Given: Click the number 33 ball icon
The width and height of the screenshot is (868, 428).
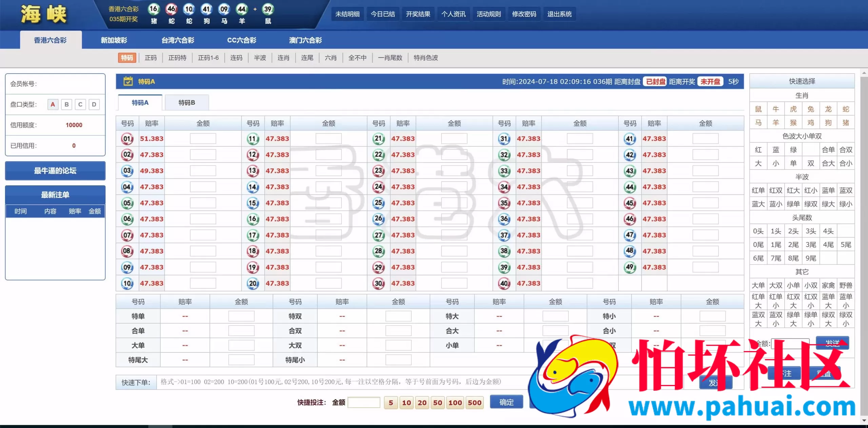Looking at the screenshot, I should 504,171.
